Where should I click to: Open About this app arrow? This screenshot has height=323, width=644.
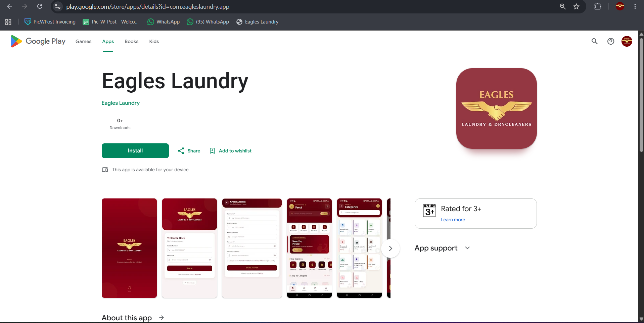162,318
